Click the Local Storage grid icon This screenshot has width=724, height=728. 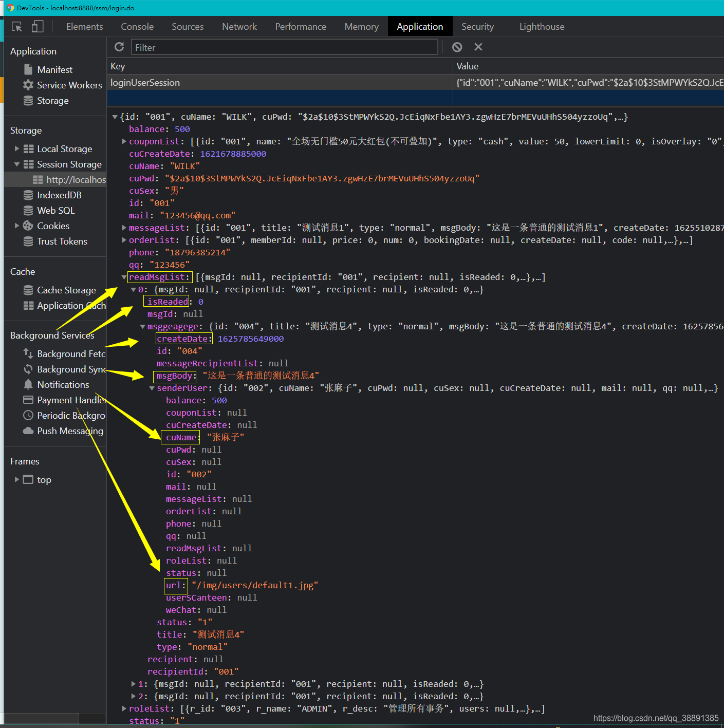point(29,149)
